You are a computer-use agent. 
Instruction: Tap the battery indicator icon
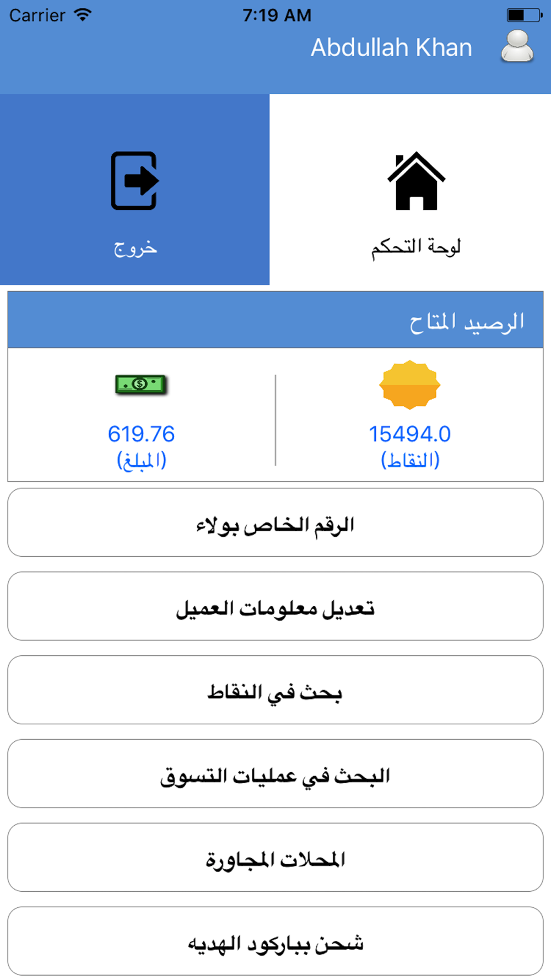[x=523, y=15]
